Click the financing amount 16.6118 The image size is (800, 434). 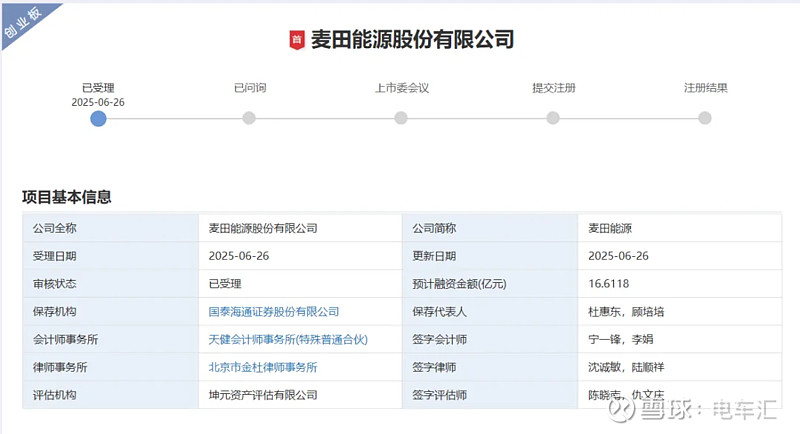609,284
